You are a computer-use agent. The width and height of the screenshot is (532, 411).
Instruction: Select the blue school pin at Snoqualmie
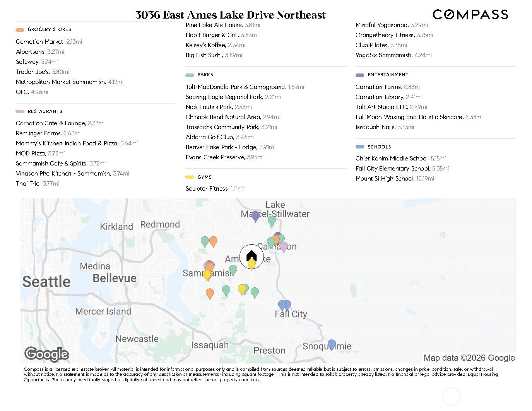[332, 344]
